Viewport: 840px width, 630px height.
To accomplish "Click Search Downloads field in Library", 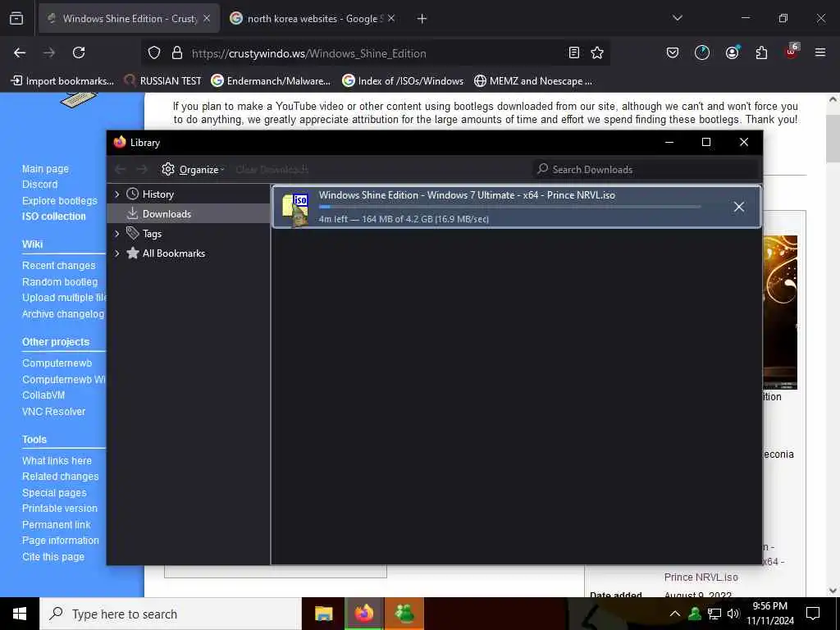I will (x=646, y=169).
